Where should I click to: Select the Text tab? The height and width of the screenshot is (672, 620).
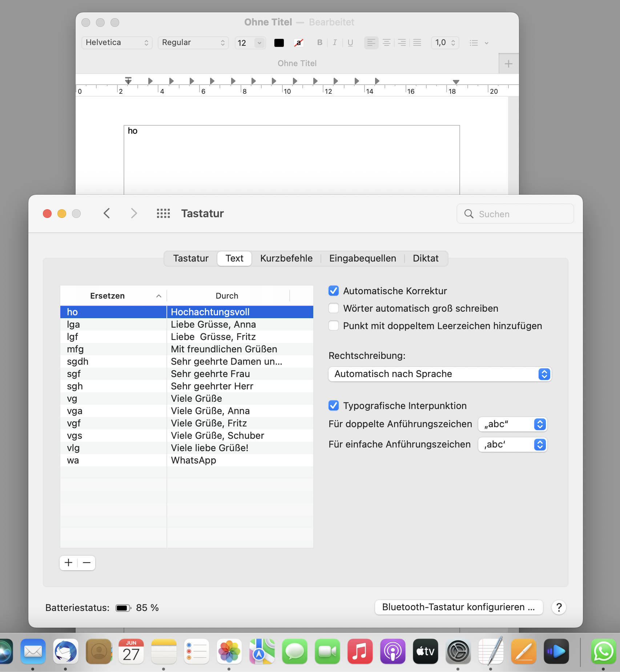pos(234,259)
